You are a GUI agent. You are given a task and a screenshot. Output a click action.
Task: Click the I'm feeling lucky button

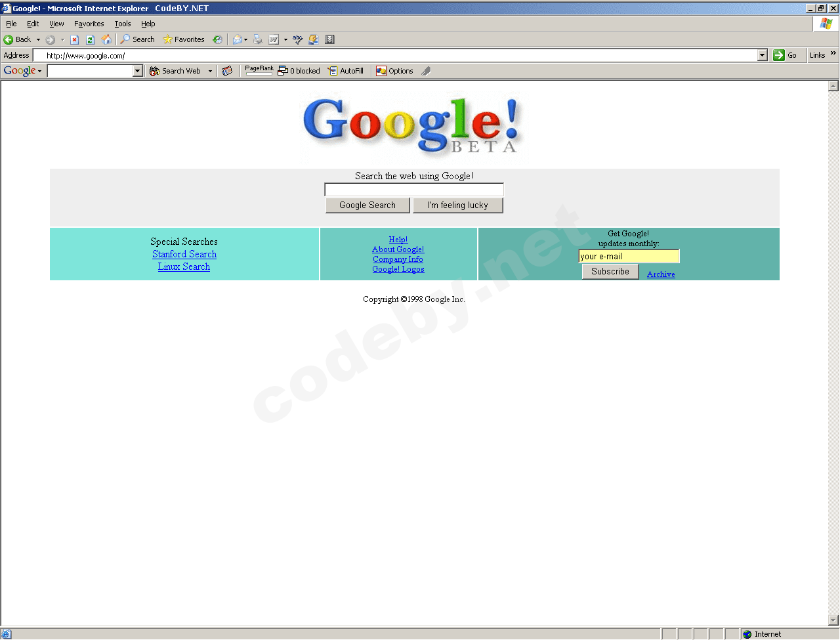458,205
